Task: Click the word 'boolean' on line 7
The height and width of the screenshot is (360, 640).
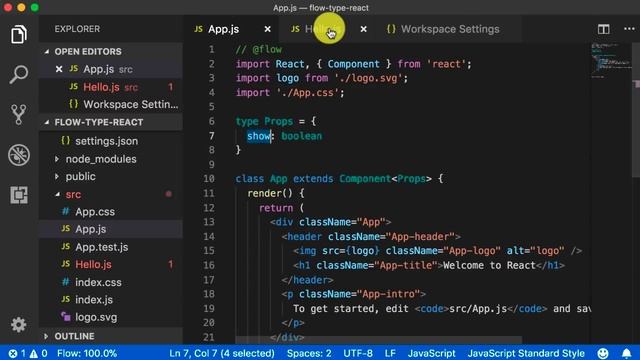Action: point(302,136)
